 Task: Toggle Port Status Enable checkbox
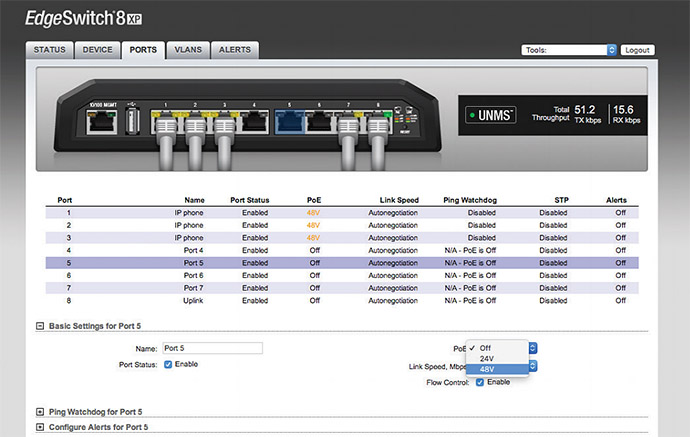coord(168,364)
